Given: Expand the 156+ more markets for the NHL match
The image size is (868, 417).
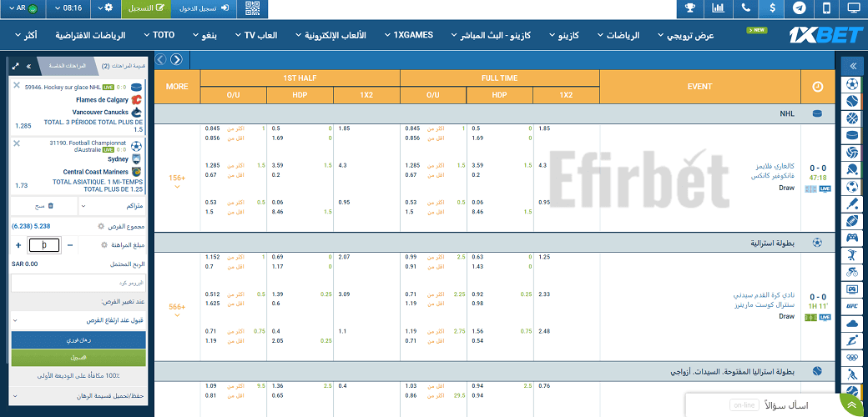Looking at the screenshot, I should coord(177,181).
